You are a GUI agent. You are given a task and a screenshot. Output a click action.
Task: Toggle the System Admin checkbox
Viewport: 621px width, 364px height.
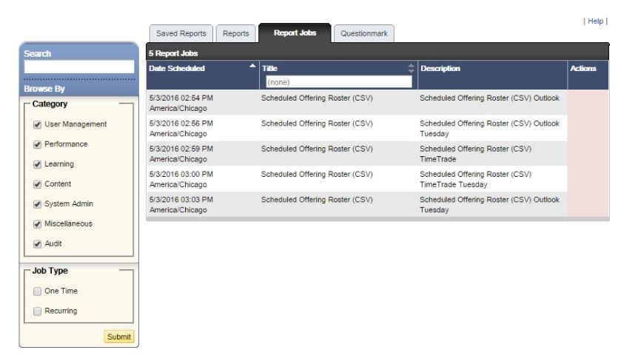(37, 204)
